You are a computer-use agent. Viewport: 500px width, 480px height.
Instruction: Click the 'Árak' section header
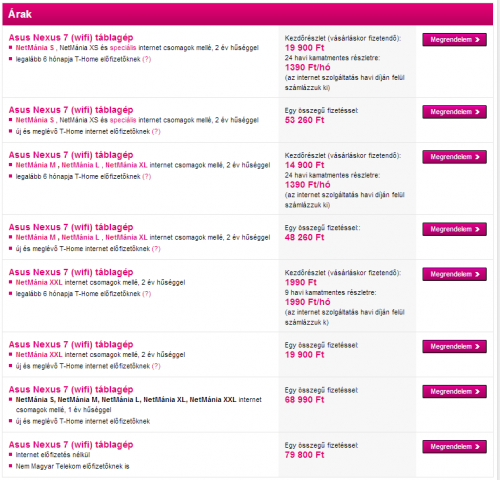click(248, 14)
